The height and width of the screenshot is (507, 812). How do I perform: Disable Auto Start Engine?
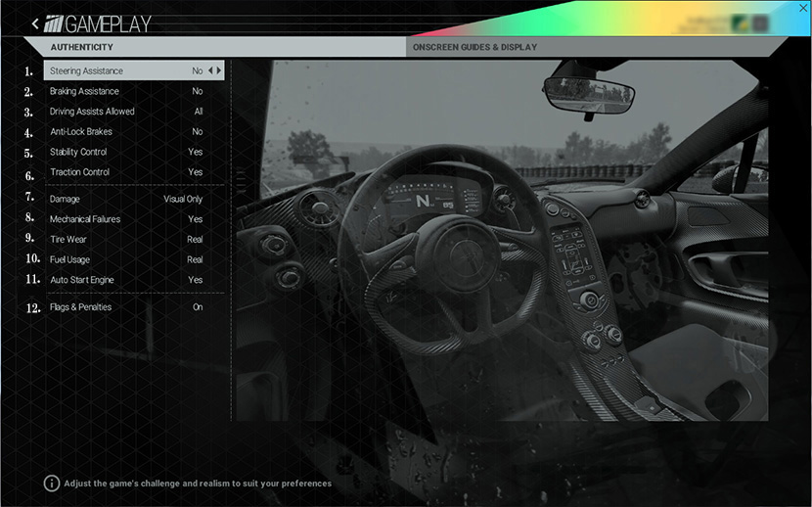click(134, 280)
